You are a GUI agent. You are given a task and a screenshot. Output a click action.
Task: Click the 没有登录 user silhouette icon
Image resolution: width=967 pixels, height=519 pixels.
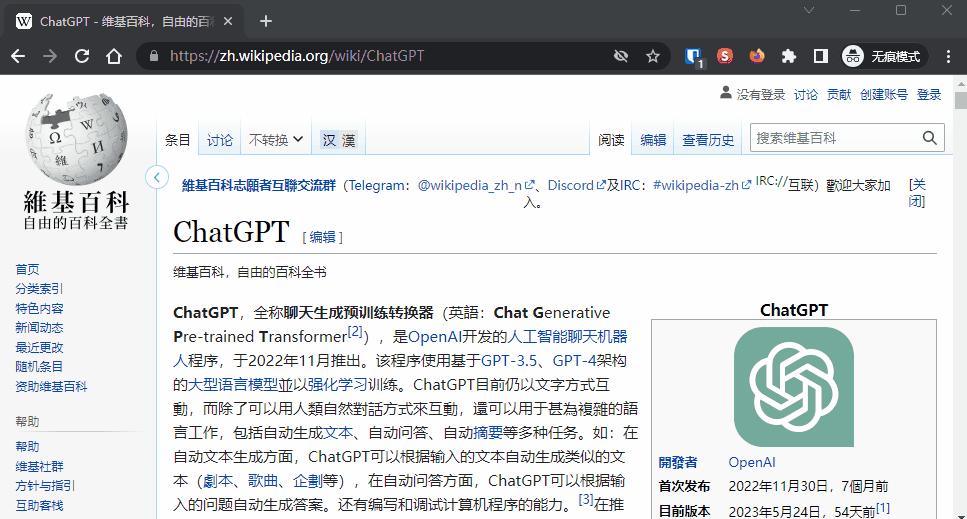pos(726,93)
